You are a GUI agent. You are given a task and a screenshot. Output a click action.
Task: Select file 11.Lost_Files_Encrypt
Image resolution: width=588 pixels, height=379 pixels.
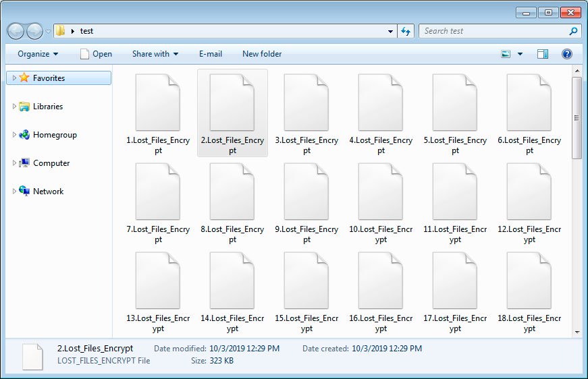455,204
